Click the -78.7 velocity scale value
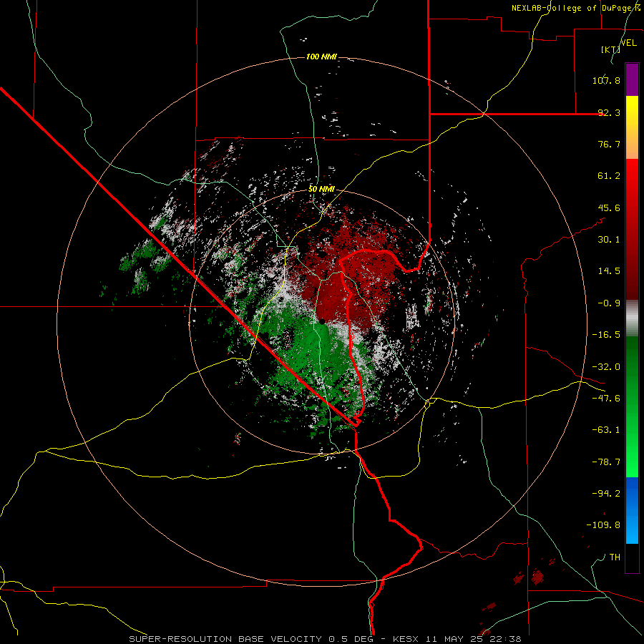644x644 pixels. click(606, 462)
